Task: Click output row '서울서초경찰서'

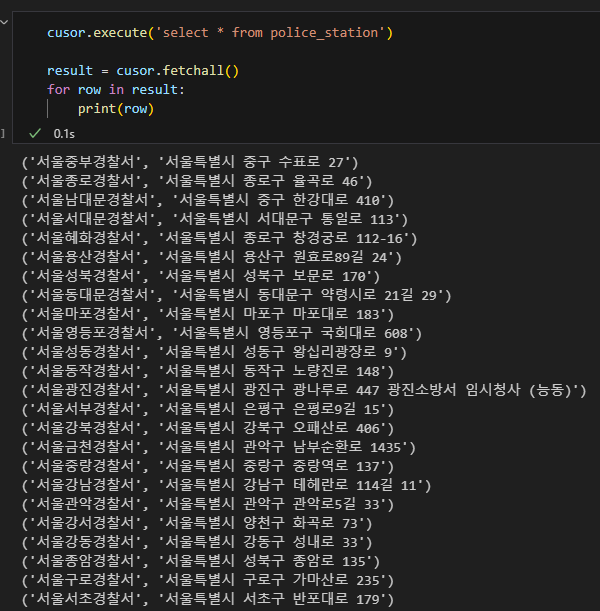Action: [x=208, y=599]
